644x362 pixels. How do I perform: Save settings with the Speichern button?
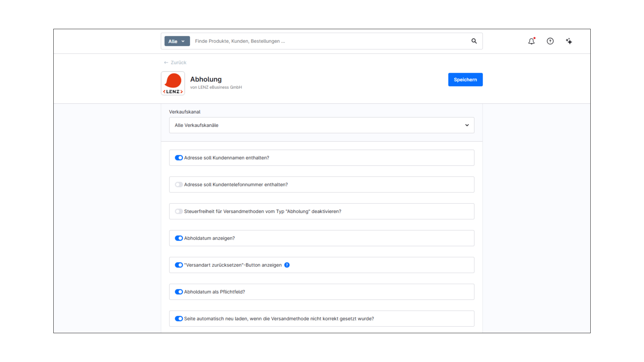465,80
